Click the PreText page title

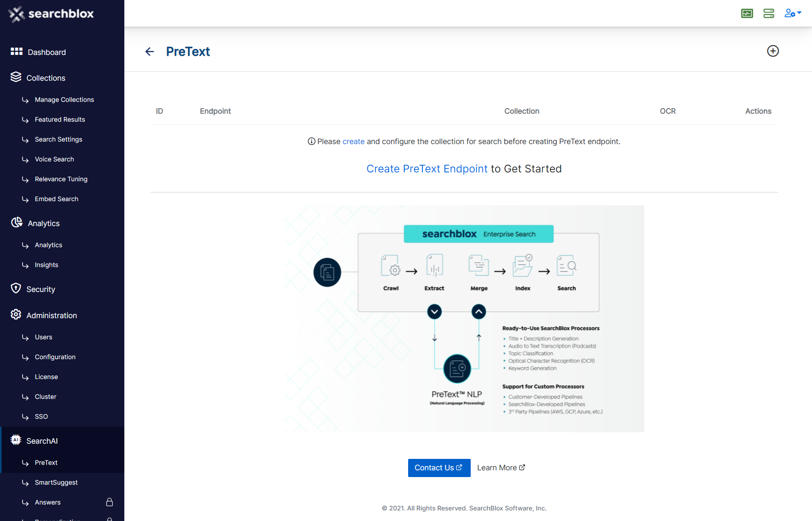[x=188, y=52]
